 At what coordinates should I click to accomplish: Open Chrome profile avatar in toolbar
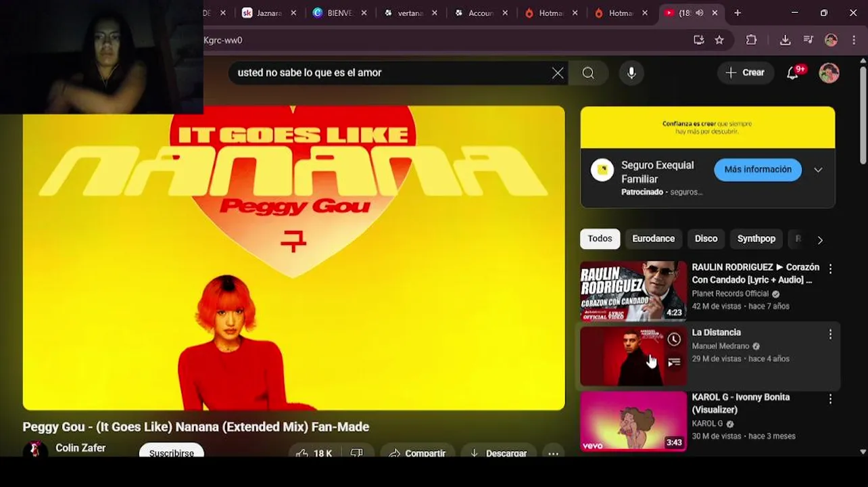pyautogui.click(x=831, y=40)
